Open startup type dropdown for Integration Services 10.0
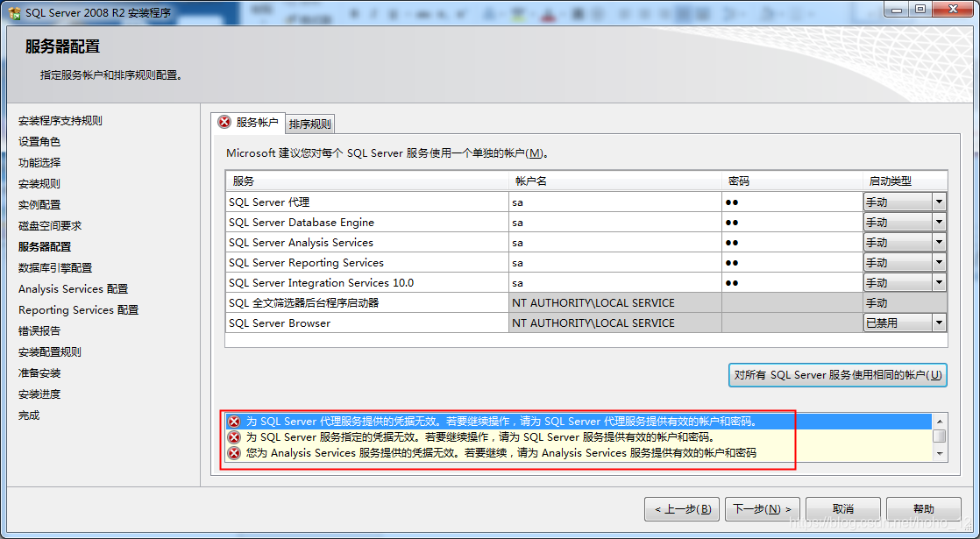Screen dimensions: 980x539 pyautogui.click(x=939, y=282)
